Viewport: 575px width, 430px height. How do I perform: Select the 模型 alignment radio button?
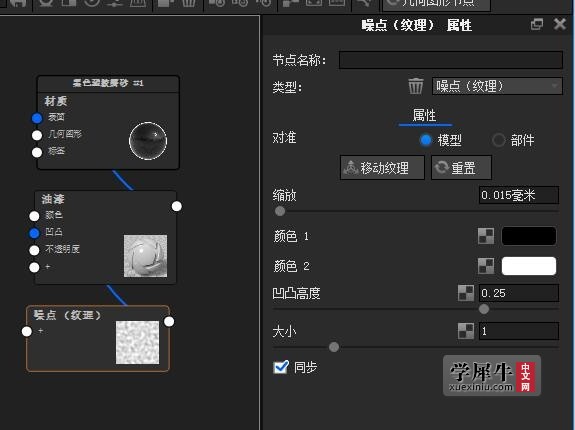pos(426,140)
